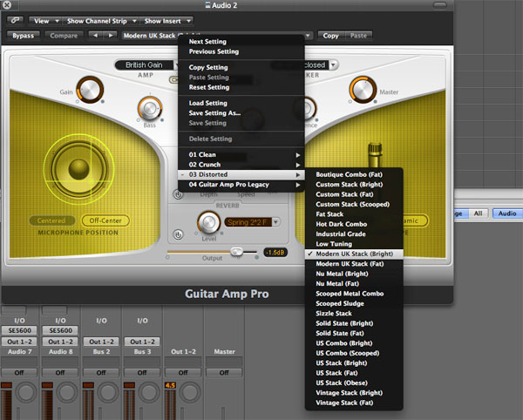
Task: Expand the 02 Crunch submenu
Action: [241, 165]
